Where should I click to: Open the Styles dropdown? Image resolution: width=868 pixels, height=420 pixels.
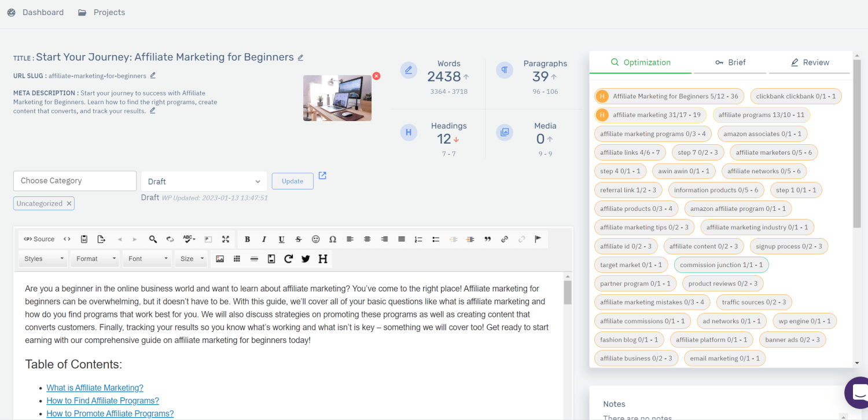(44, 259)
